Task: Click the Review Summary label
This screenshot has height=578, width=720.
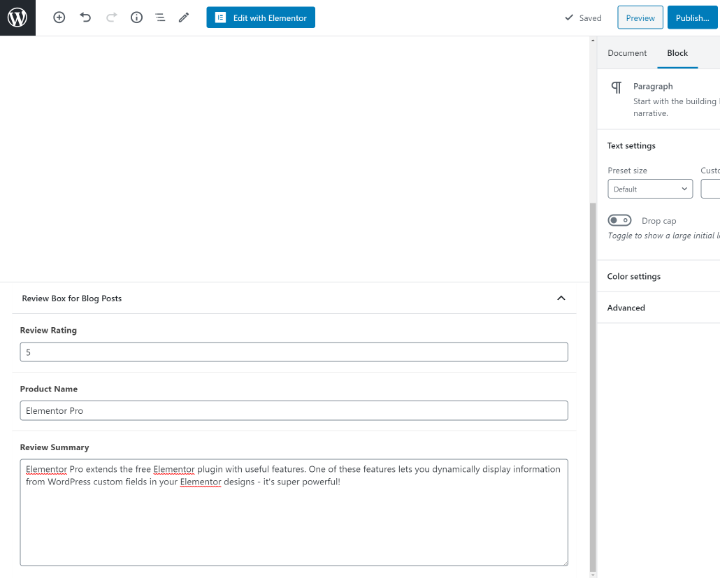Action: (55, 447)
